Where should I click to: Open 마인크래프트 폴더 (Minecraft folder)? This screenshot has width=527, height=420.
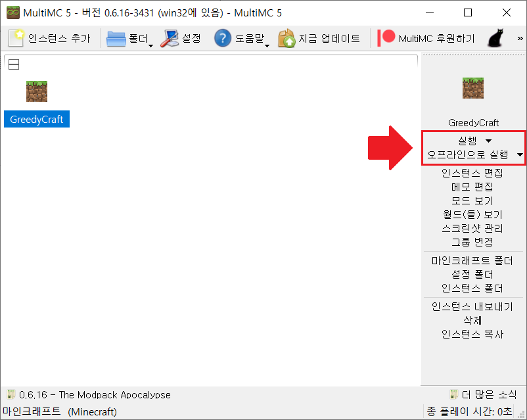472,260
